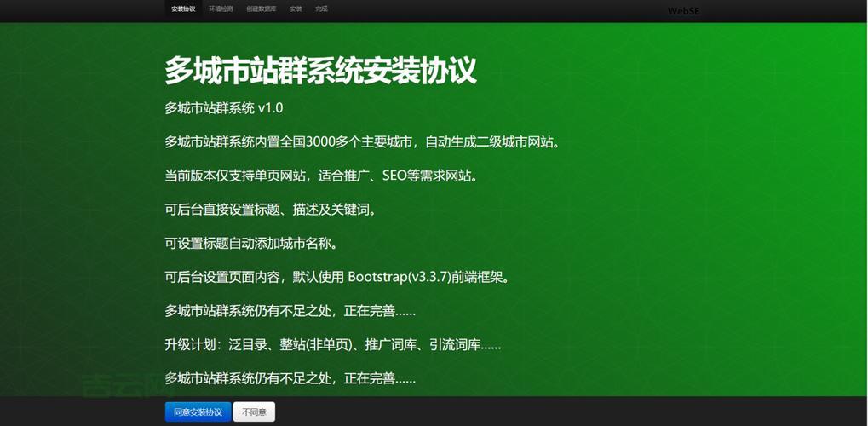This screenshot has height=426, width=868.
Task: Jump to the 完成 step tab
Action: 320,9
